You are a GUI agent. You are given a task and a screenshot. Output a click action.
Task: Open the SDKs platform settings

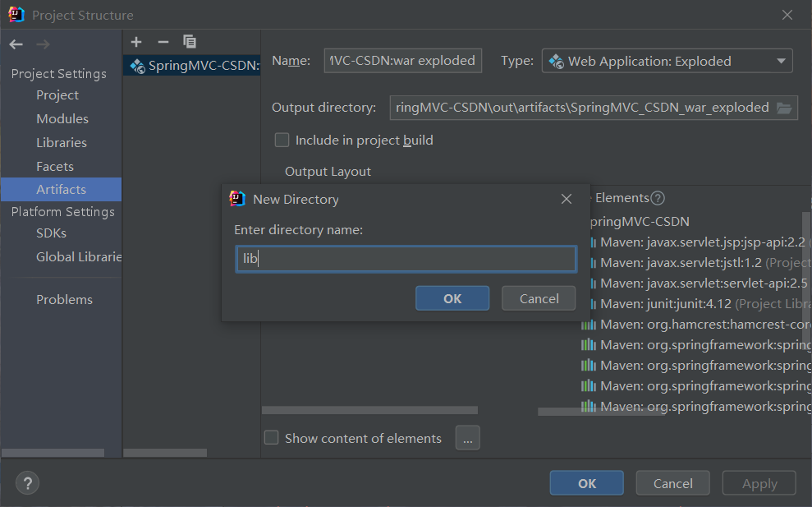tap(51, 233)
